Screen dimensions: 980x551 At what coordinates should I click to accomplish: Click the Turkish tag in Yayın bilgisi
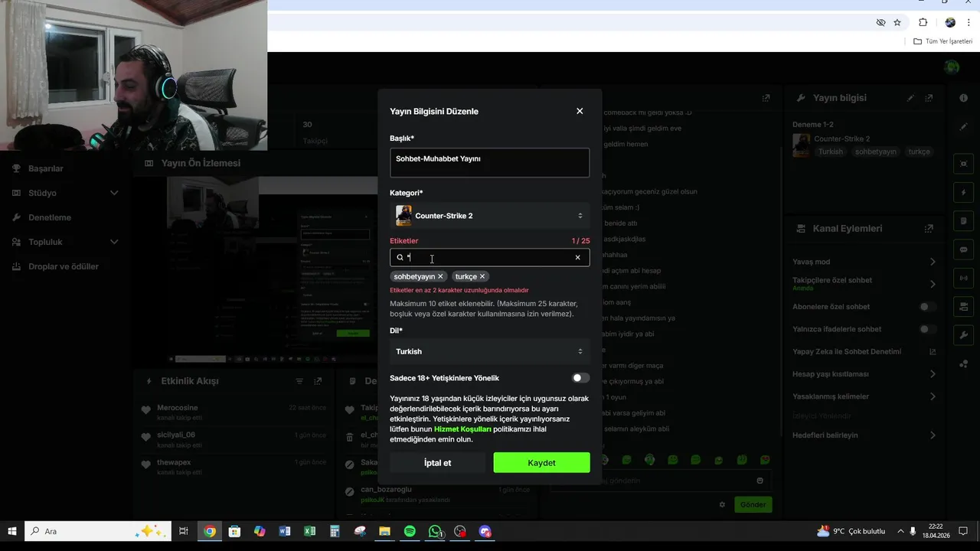click(830, 152)
